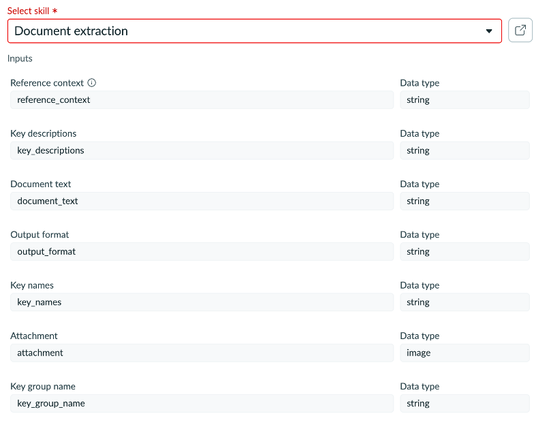Click the Inputs section label

point(20,59)
